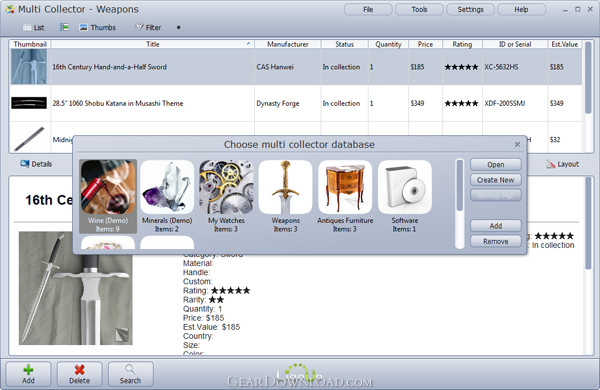The image size is (600, 390).
Task: Select the My Watches database
Action: point(226,196)
